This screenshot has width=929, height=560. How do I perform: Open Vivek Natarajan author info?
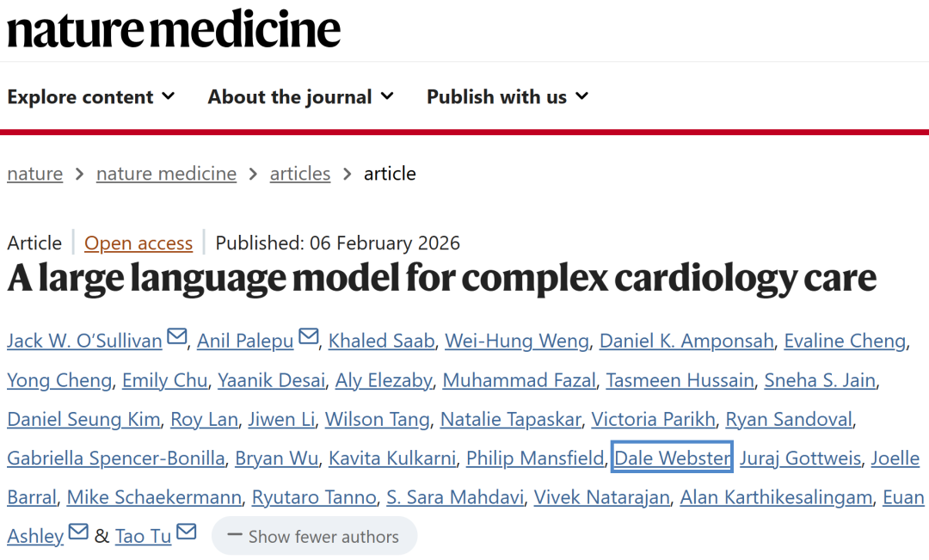(x=601, y=498)
